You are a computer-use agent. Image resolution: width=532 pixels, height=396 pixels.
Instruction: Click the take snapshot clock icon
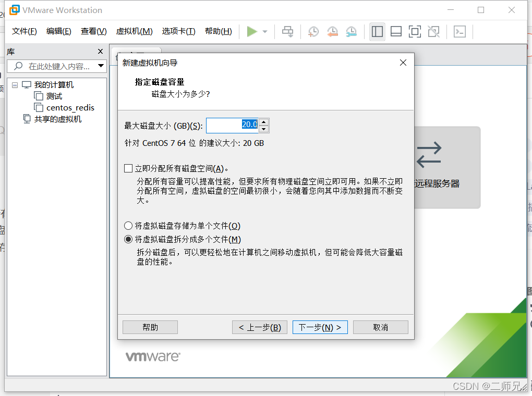click(x=313, y=32)
